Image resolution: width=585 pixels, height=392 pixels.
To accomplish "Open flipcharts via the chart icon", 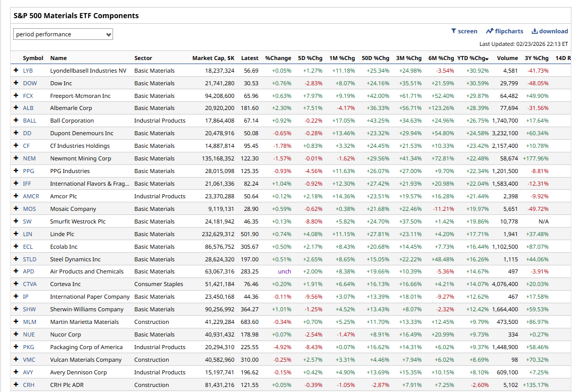I will tap(489, 31).
